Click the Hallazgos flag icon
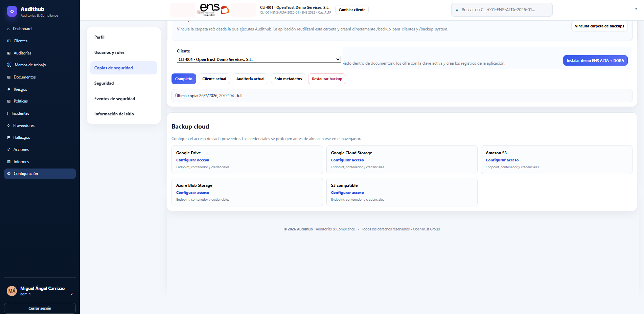Image resolution: width=644 pixels, height=314 pixels. coord(8,137)
